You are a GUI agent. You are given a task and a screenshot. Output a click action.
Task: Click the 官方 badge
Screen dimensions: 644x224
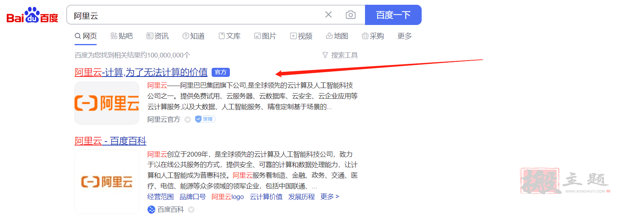pyautogui.click(x=221, y=72)
